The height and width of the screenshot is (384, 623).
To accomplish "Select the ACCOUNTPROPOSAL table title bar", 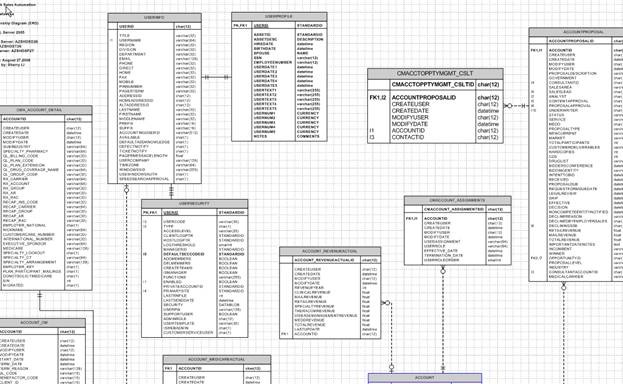I will [x=576, y=32].
